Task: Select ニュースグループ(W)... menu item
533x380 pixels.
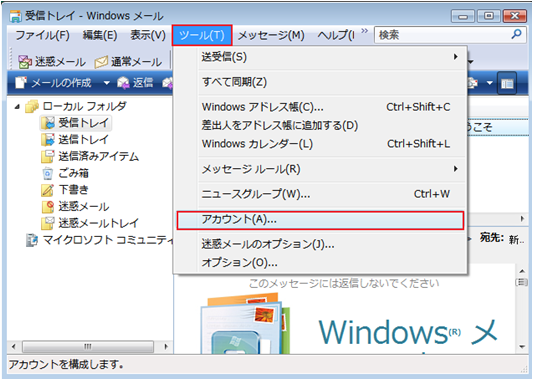Action: click(x=320, y=194)
